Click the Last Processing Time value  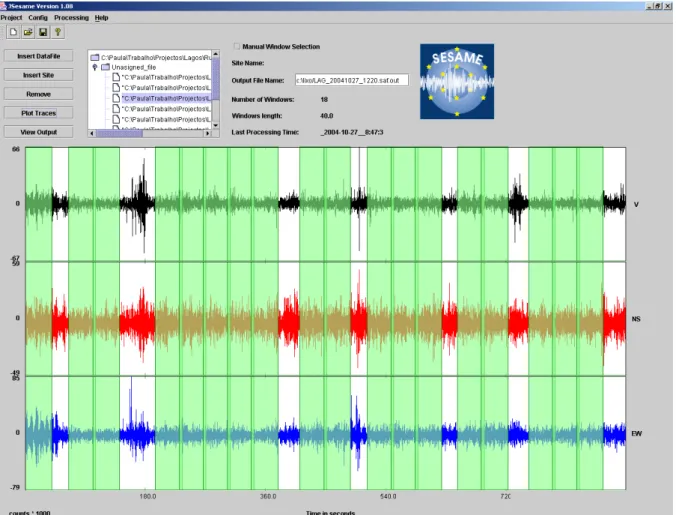pos(352,132)
